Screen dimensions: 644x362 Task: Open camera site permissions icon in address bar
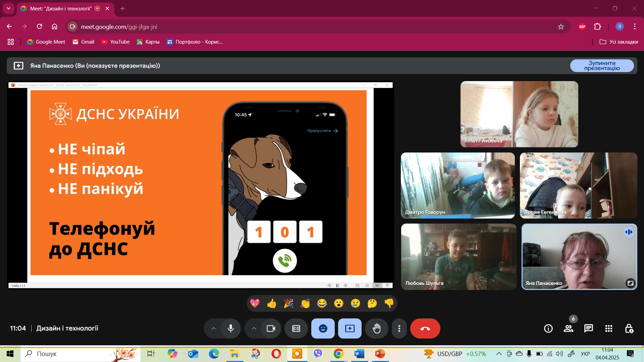point(72,26)
